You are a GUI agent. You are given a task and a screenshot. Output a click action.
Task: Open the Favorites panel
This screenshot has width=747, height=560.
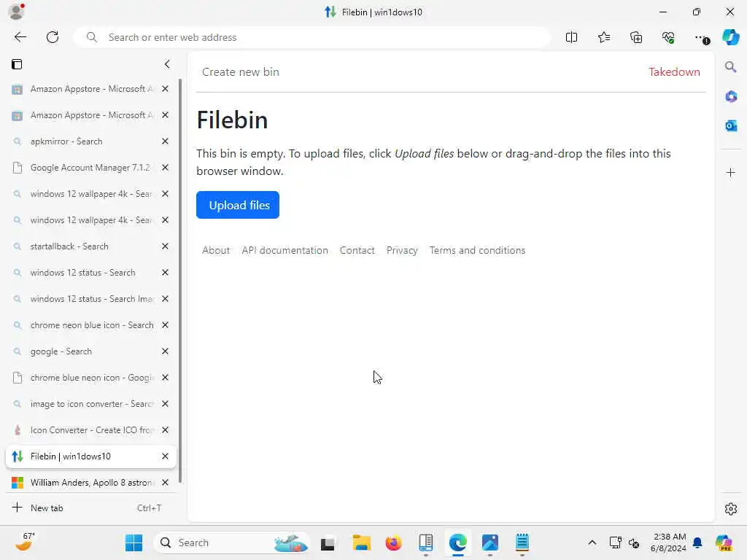pos(603,37)
